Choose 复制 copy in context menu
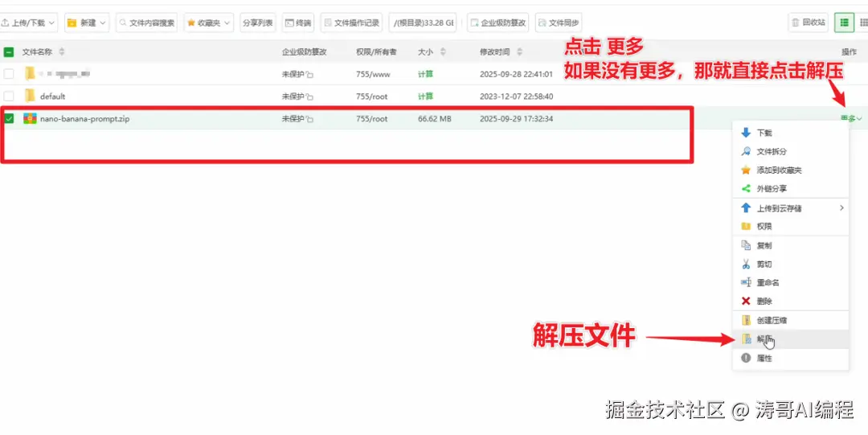This screenshot has width=868, height=435. click(x=791, y=245)
